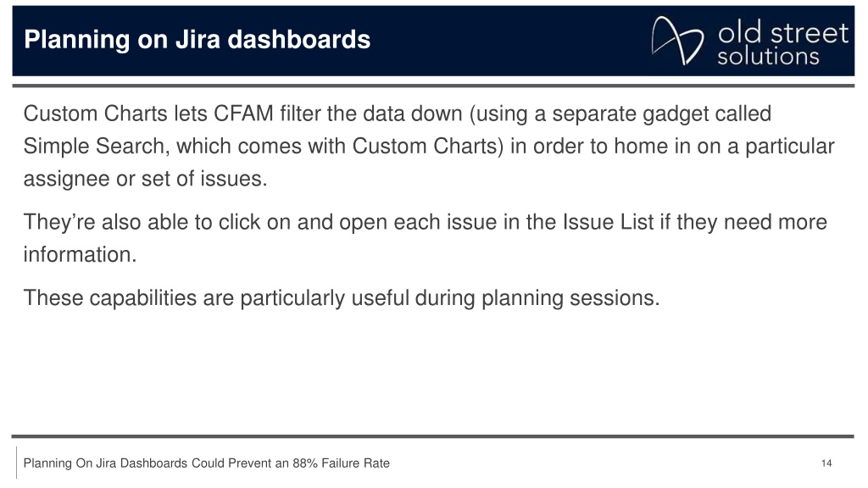Click the Old Street Solutions butterfly logo icon
868x488 pixels.
[x=677, y=41]
